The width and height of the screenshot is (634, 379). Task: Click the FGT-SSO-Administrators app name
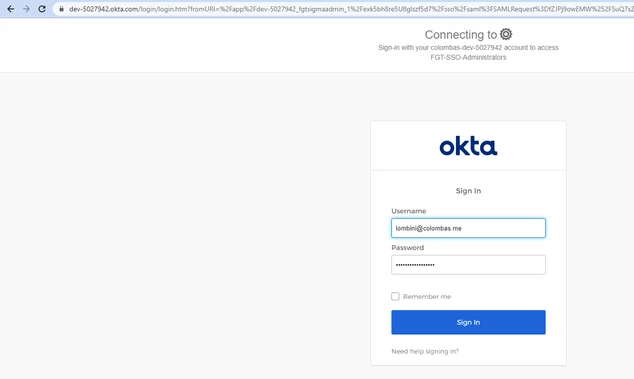point(468,57)
